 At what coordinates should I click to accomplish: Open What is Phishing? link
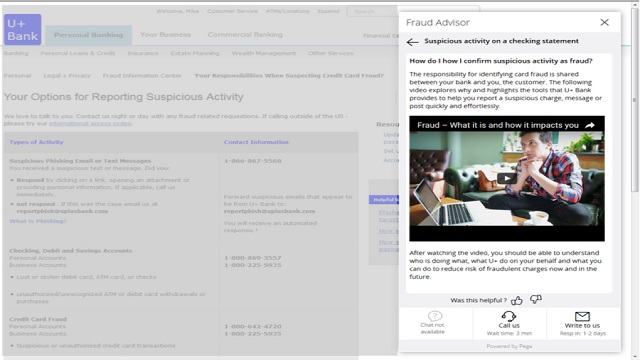(x=38, y=221)
